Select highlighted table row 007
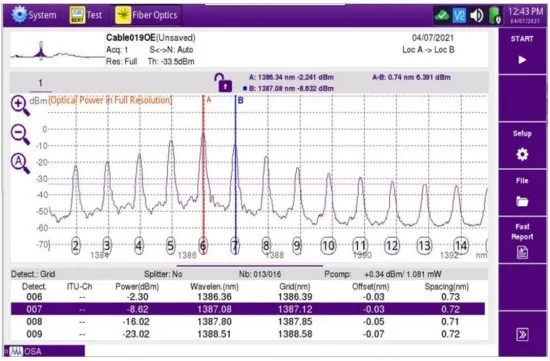Viewport: 550px width, 361px height. pyautogui.click(x=248, y=309)
